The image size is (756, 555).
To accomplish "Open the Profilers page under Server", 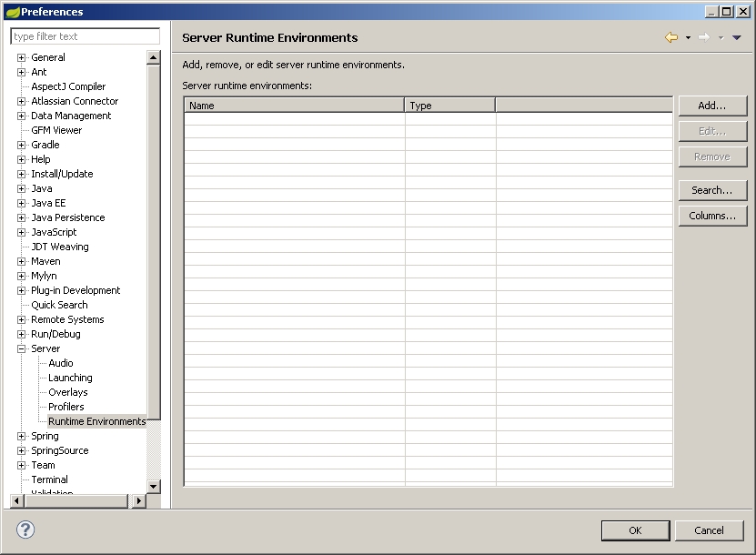I will tap(66, 407).
